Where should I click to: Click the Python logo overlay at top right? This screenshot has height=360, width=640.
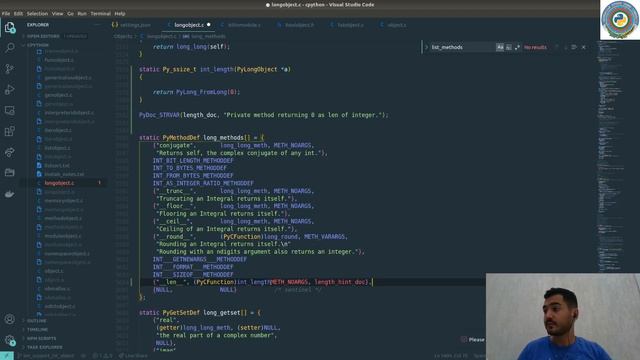pyautogui.click(x=620, y=20)
